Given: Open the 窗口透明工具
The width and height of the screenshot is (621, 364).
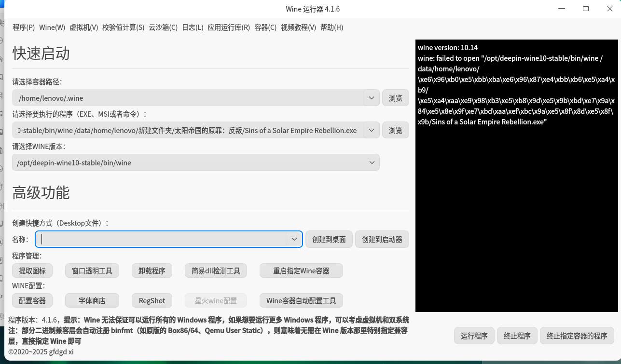Looking at the screenshot, I should click(x=92, y=271).
